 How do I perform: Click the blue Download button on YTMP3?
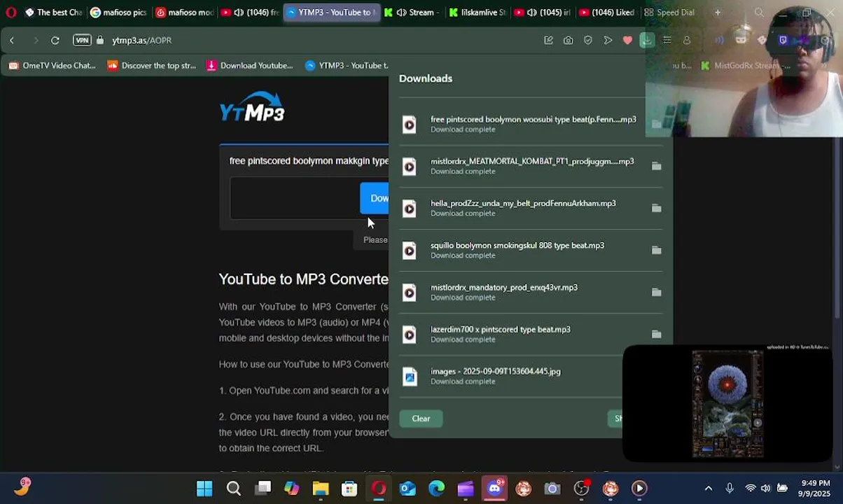(375, 198)
